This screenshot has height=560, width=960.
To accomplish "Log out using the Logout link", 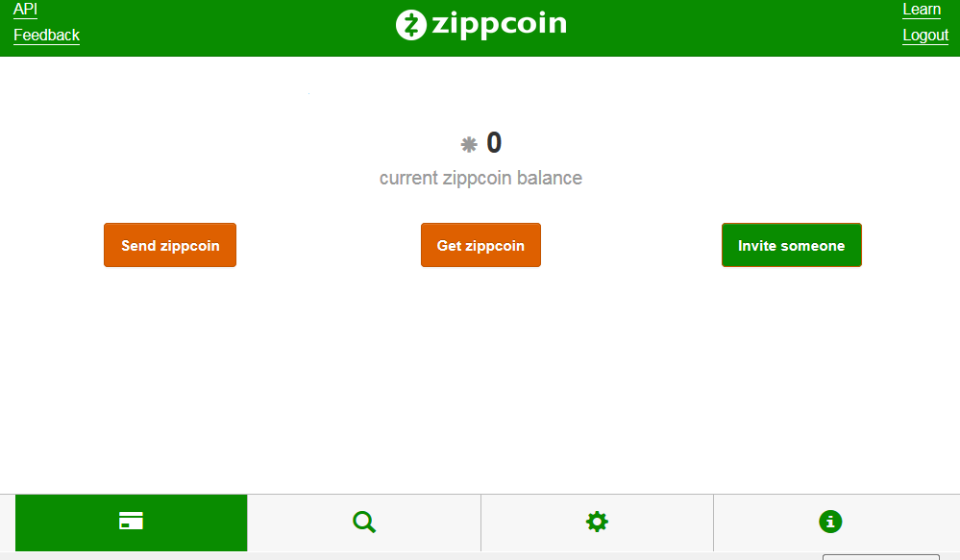I will (925, 36).
